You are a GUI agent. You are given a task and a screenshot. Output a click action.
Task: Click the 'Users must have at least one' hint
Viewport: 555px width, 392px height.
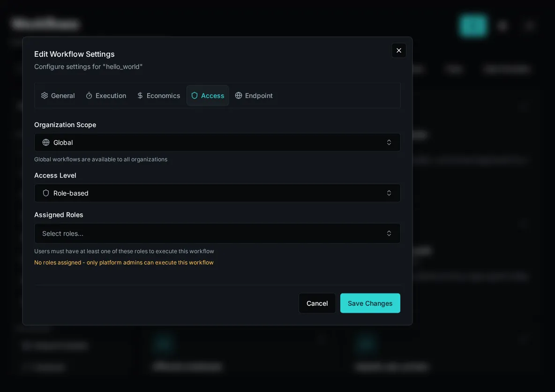tap(124, 251)
